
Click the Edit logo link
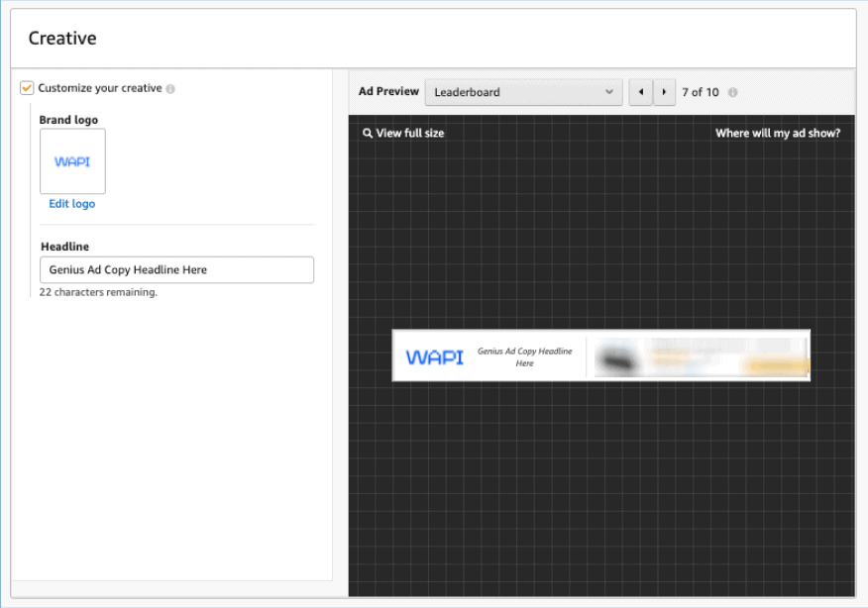pyautogui.click(x=72, y=204)
